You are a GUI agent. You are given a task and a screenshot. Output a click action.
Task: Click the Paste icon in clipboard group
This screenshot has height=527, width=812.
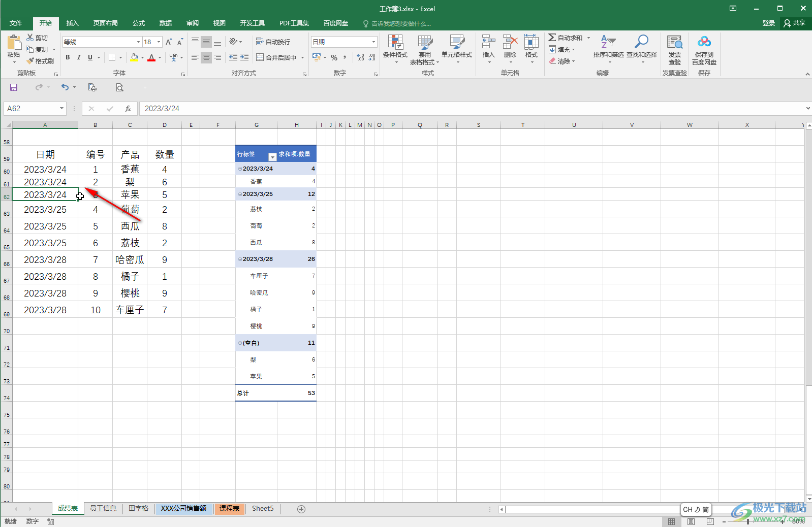point(14,43)
